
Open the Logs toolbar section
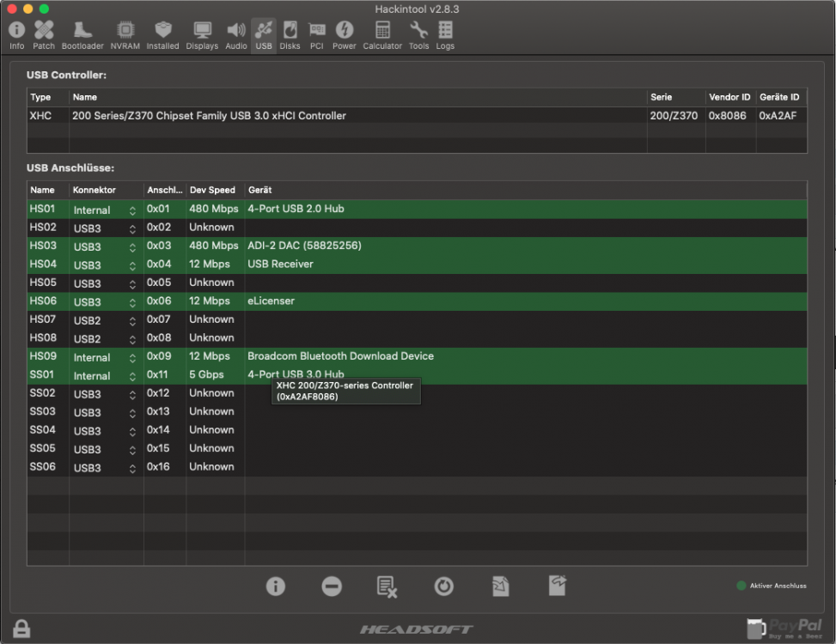coord(445,35)
